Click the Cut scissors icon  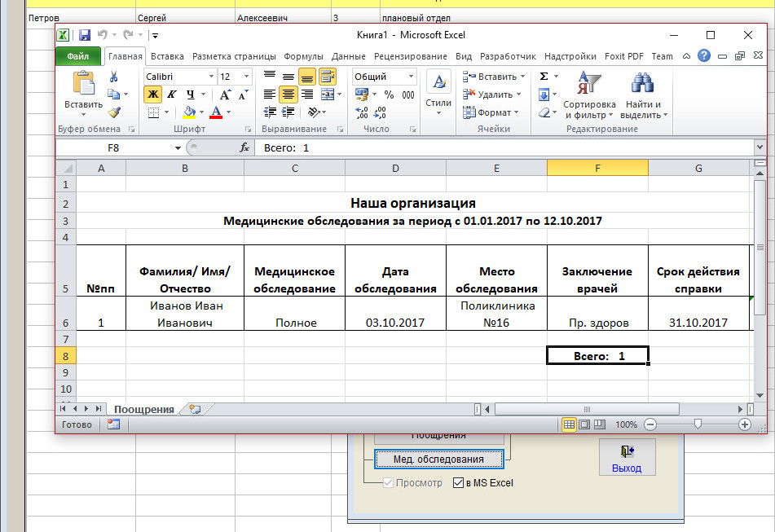[114, 77]
